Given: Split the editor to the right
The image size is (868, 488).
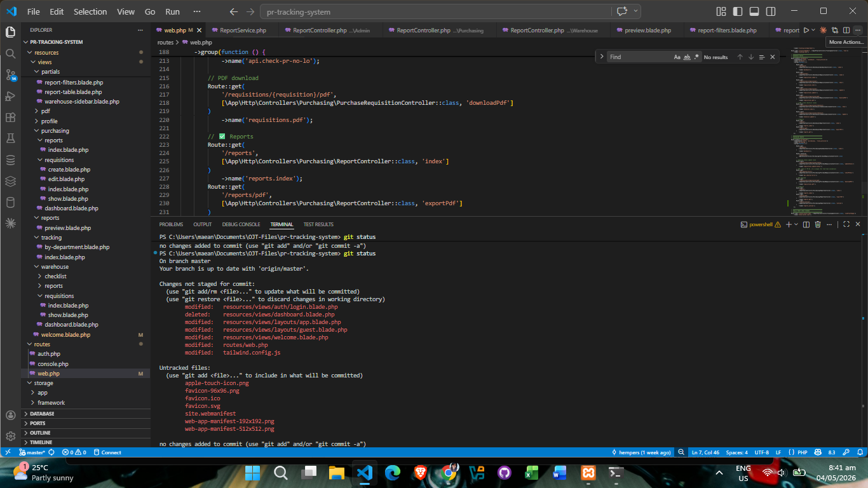Looking at the screenshot, I should (846, 30).
